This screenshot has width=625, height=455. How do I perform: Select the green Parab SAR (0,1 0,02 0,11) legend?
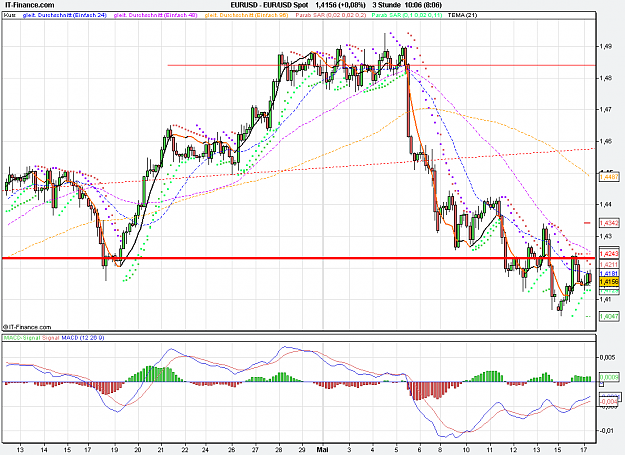[407, 15]
